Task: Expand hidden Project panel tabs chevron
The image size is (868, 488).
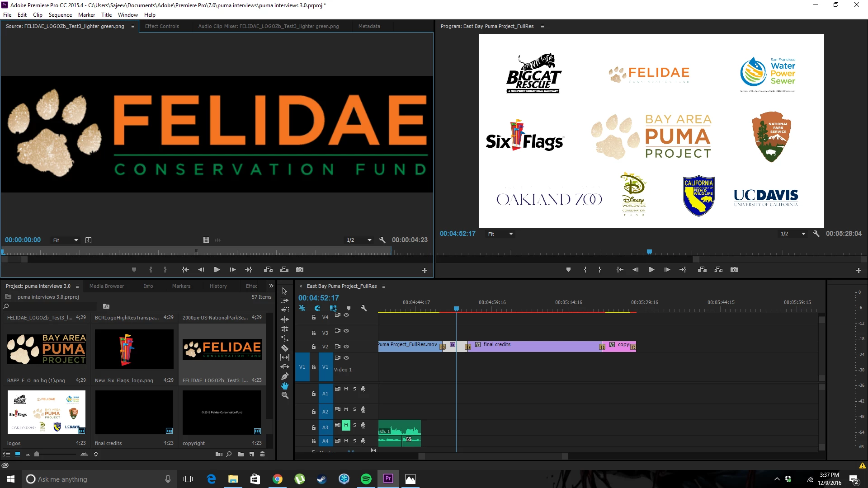Action: (271, 286)
